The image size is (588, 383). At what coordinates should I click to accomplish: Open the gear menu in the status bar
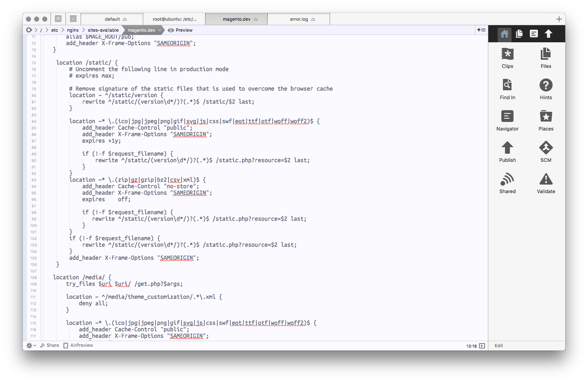tap(31, 345)
